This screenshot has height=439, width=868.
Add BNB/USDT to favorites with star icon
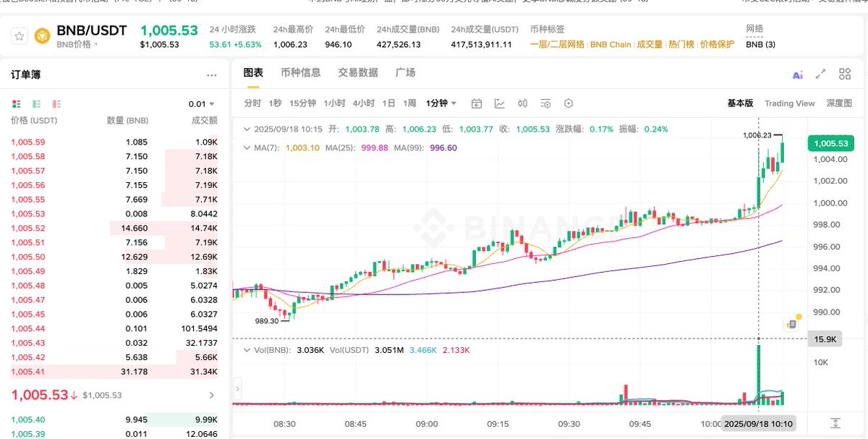pyautogui.click(x=20, y=36)
